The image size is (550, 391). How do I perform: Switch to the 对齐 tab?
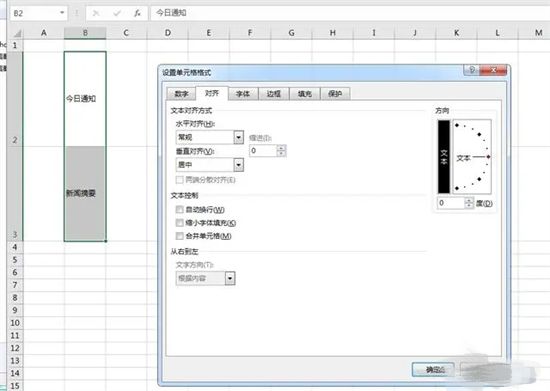(x=212, y=93)
